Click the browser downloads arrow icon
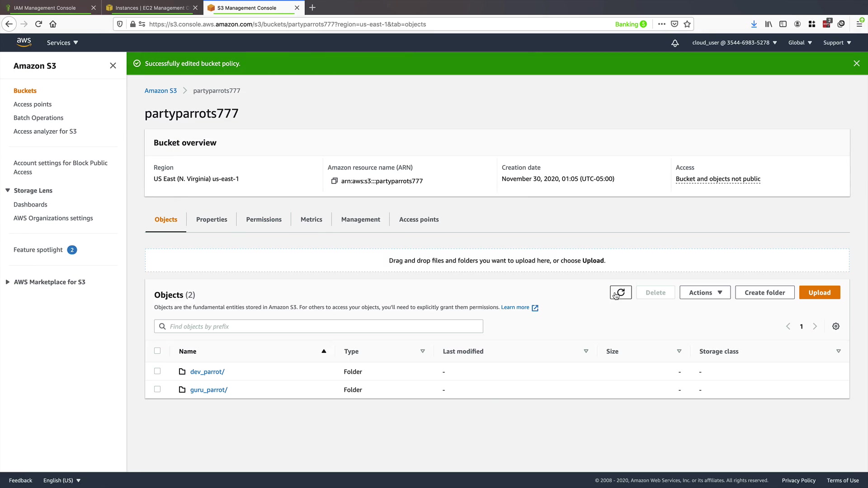 [x=754, y=24]
